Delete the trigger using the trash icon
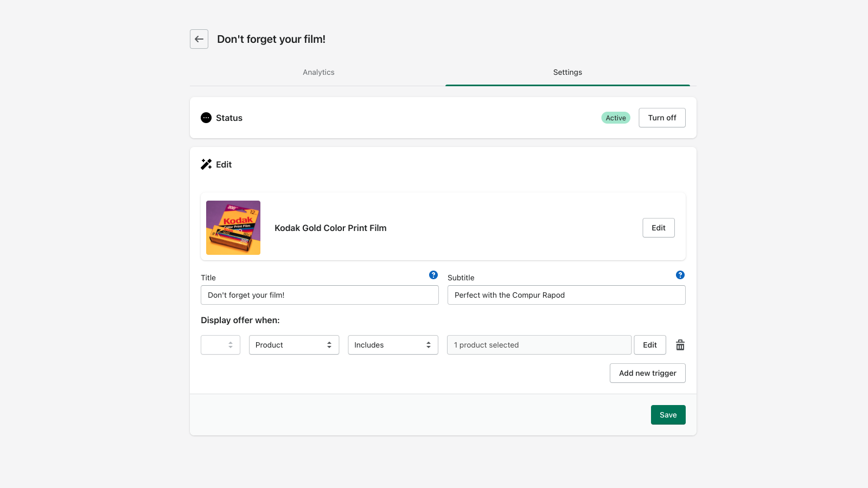The height and width of the screenshot is (488, 868). click(680, 345)
